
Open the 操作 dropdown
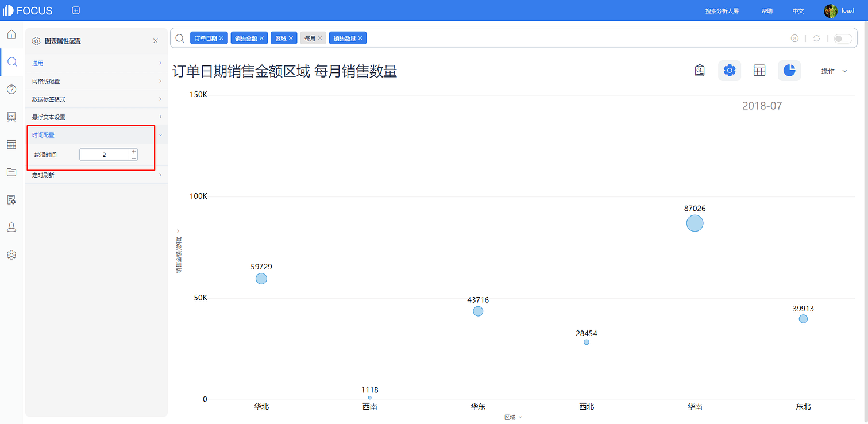click(834, 71)
